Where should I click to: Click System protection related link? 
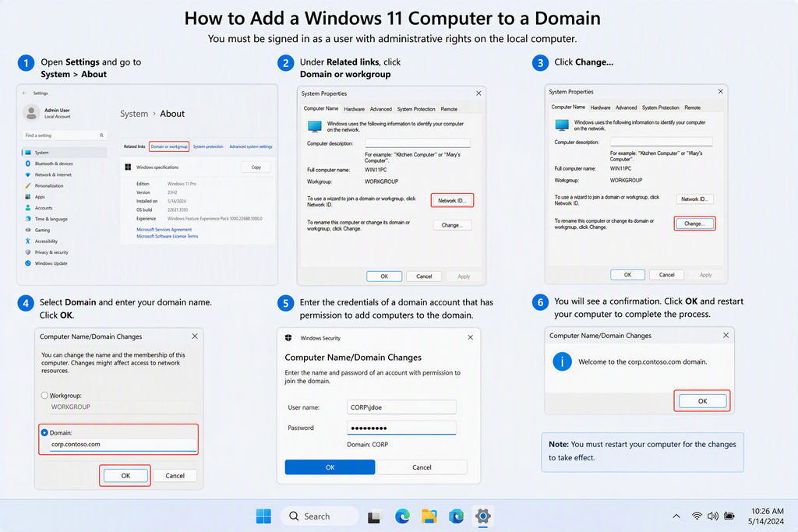pos(207,146)
